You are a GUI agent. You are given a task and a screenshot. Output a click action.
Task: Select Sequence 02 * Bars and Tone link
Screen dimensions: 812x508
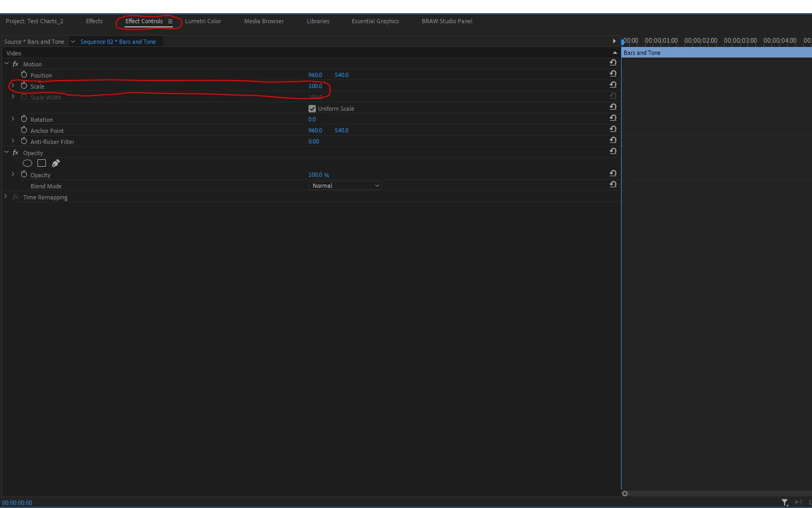point(118,42)
